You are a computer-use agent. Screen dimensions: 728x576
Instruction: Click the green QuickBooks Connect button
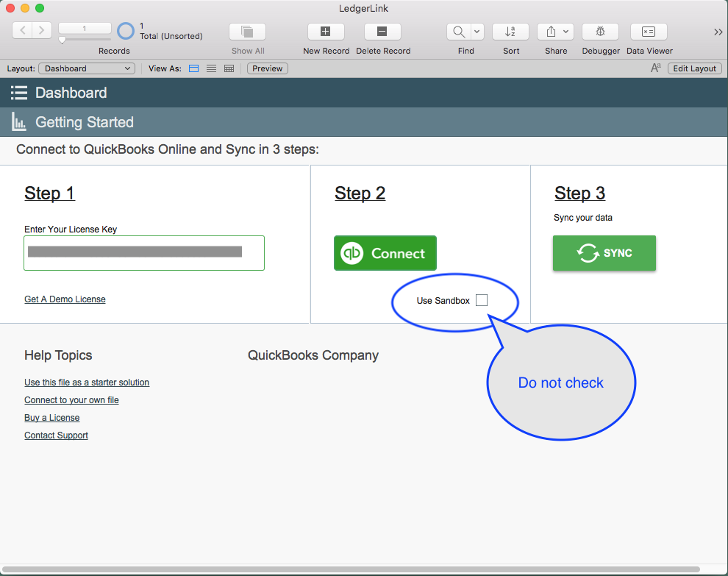point(385,253)
